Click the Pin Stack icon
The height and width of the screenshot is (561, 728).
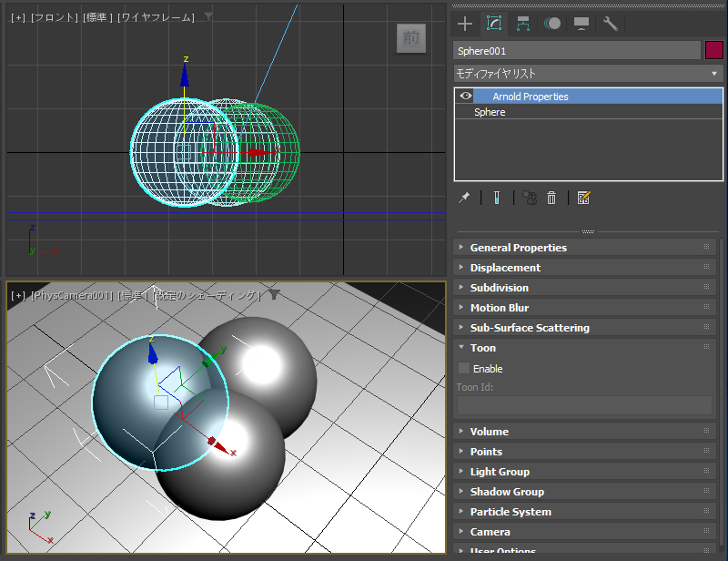click(464, 198)
